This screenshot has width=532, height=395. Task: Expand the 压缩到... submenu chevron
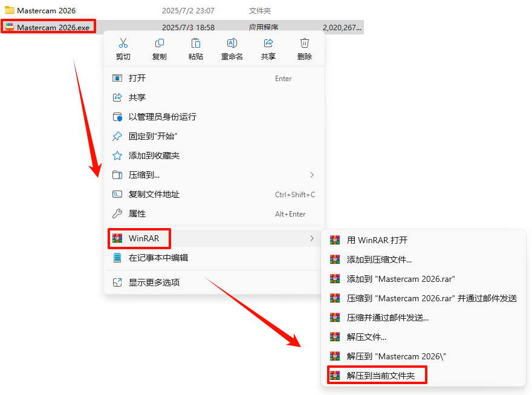312,175
